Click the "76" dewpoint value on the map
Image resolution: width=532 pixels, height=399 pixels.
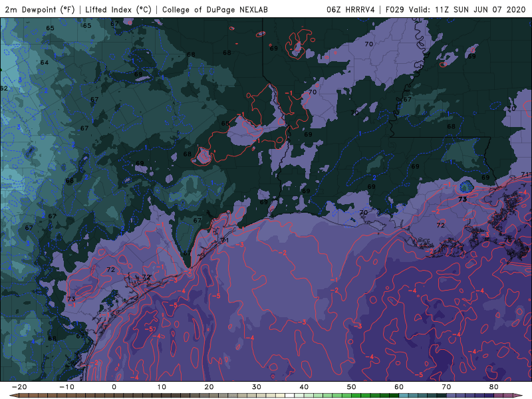[x=507, y=240]
